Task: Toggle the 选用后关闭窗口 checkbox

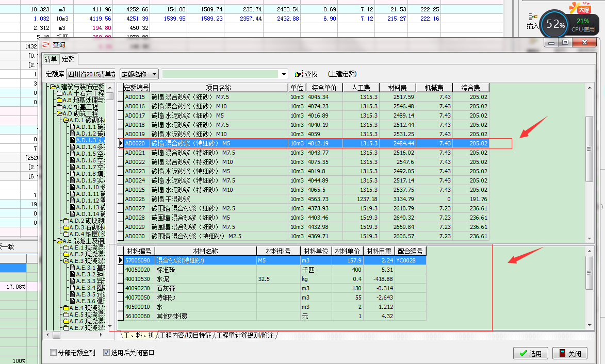Action: coord(106,353)
